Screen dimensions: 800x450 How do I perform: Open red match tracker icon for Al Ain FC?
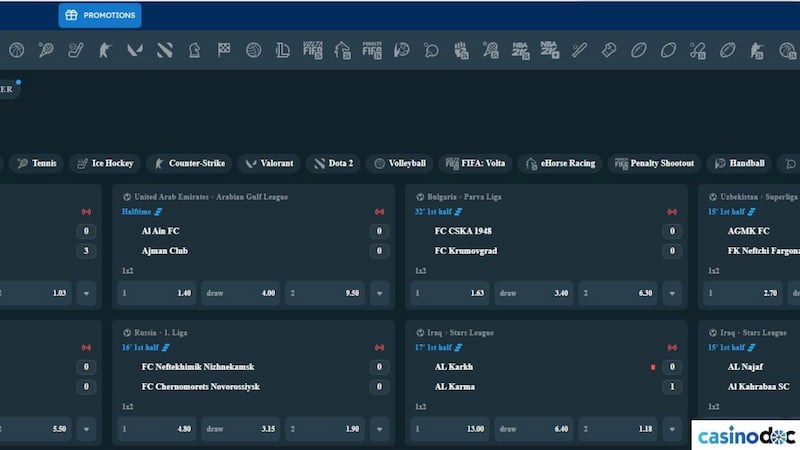(379, 212)
